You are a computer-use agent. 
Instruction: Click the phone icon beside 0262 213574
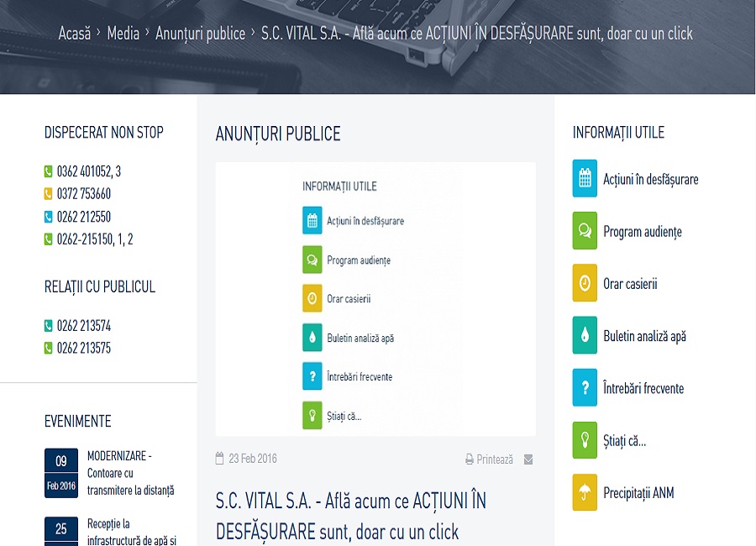coord(48,326)
